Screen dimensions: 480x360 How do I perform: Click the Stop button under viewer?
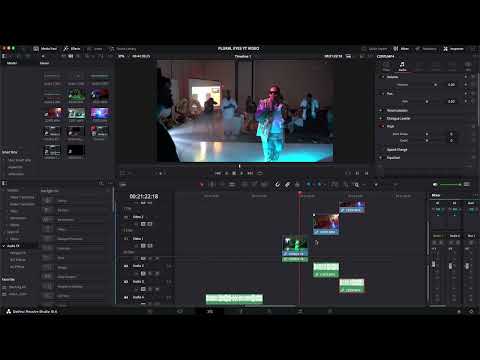click(234, 173)
